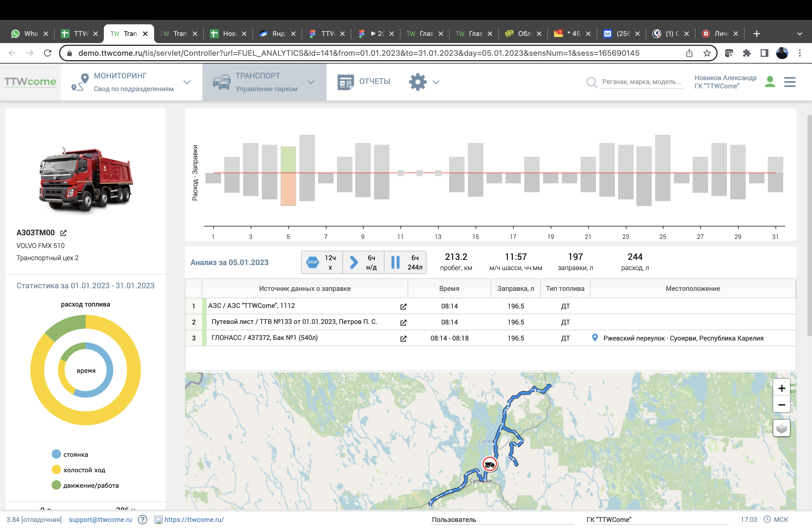Click the truck marker on map
Image resolution: width=812 pixels, height=528 pixels.
489,464
